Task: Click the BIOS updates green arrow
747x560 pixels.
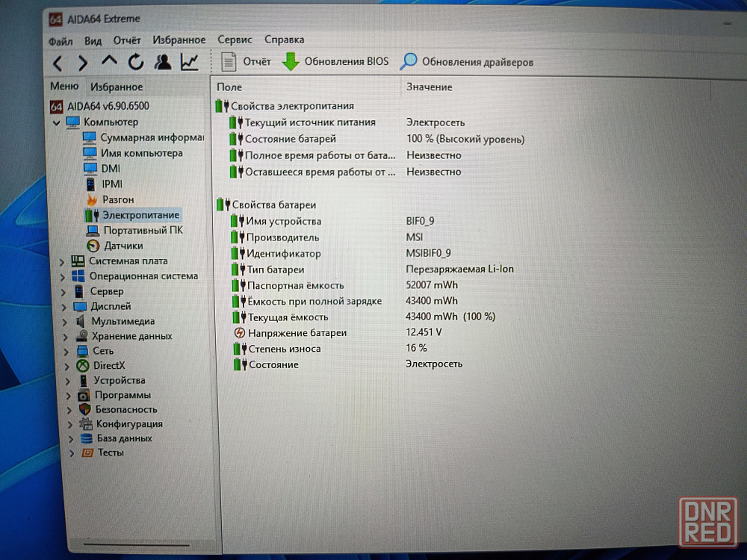Action: 291,62
